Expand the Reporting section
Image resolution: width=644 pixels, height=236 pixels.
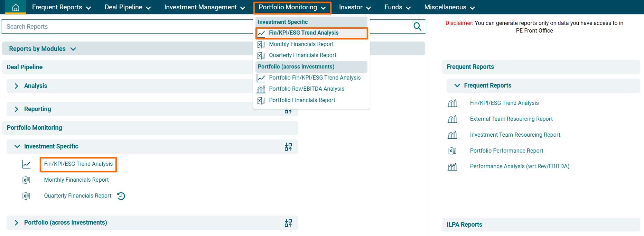[16, 109]
